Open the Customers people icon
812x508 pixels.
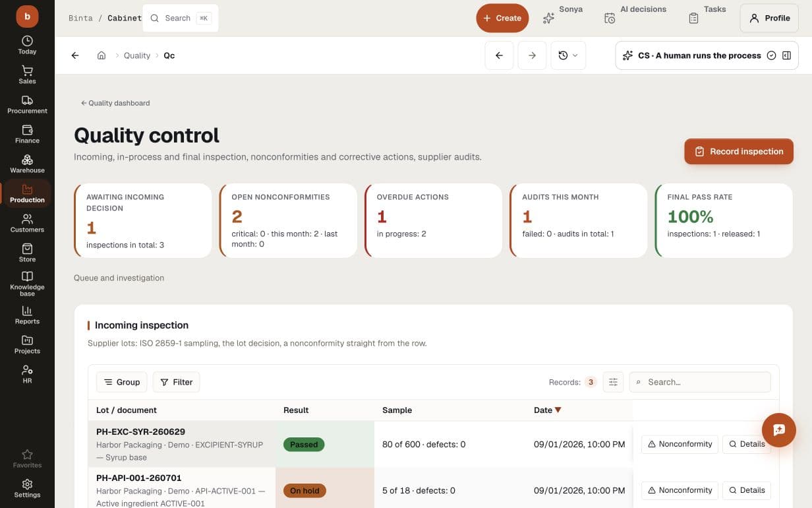(27, 219)
